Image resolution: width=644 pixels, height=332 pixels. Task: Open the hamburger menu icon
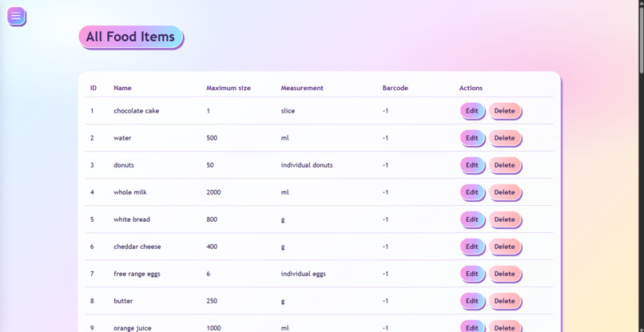pos(16,16)
